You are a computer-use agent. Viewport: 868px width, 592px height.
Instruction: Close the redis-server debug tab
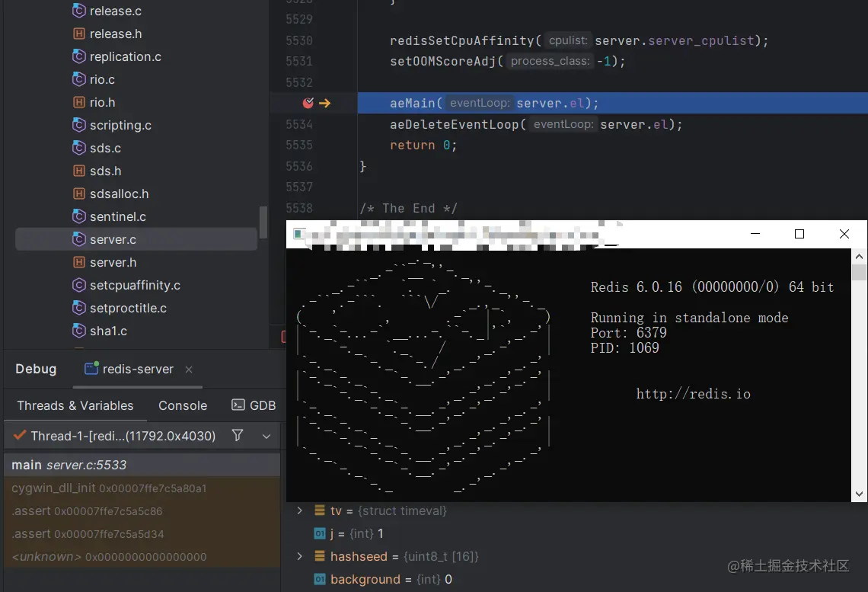[189, 370]
